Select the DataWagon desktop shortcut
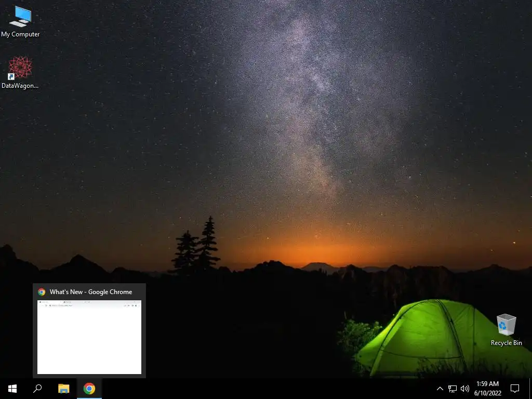 click(x=20, y=73)
